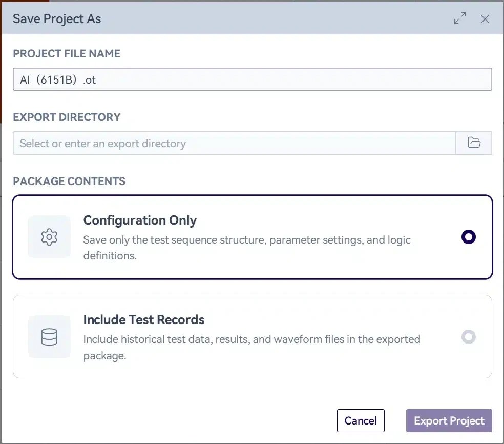Click the EXPORT DIRECTORY label
Screen dimensions: 504x444
pyautogui.click(x=67, y=117)
